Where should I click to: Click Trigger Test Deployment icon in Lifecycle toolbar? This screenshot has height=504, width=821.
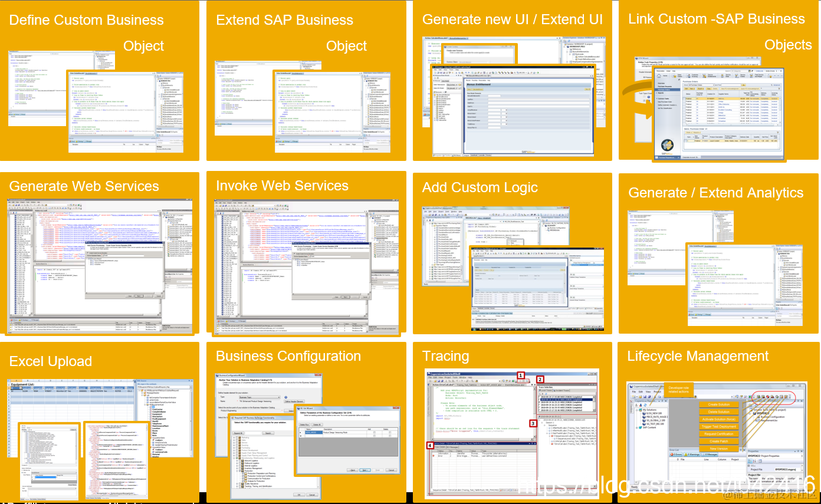click(772, 397)
